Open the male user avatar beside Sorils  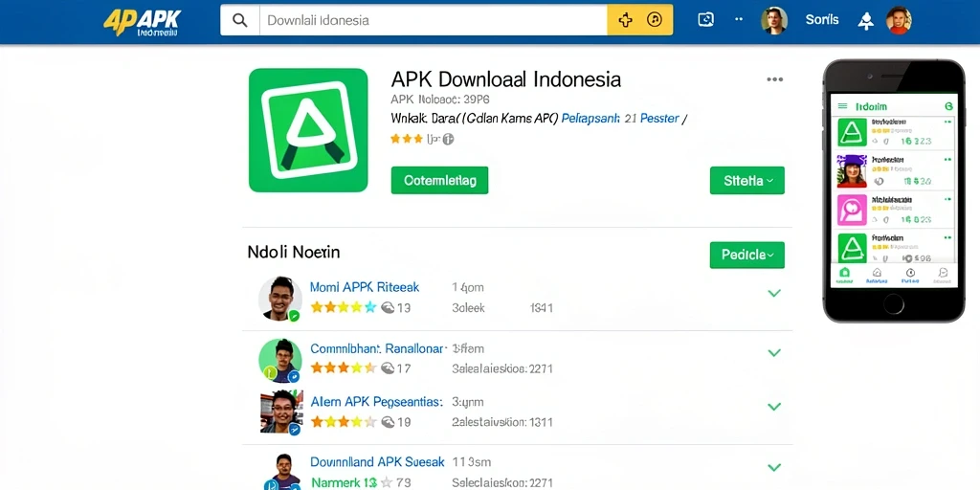click(x=773, y=21)
